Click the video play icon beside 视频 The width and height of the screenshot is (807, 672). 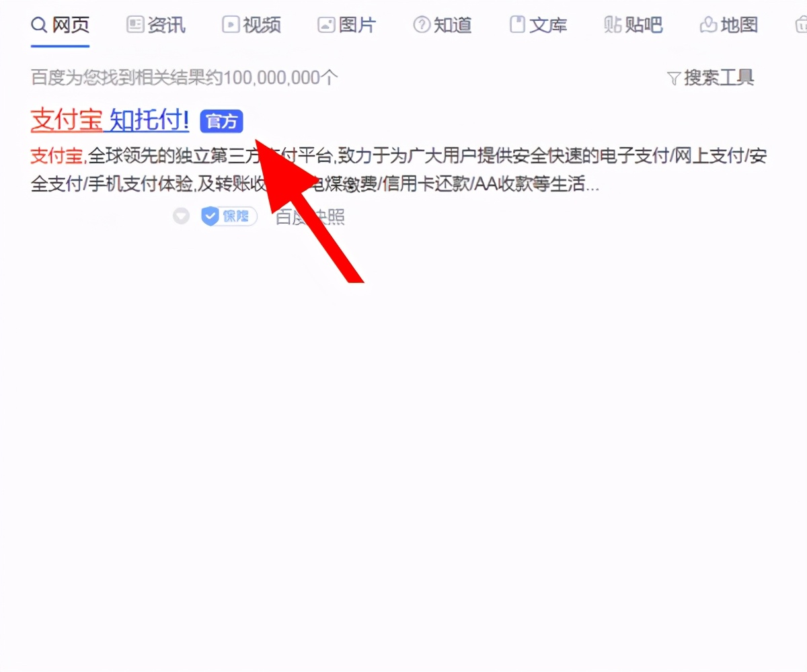pyautogui.click(x=229, y=24)
